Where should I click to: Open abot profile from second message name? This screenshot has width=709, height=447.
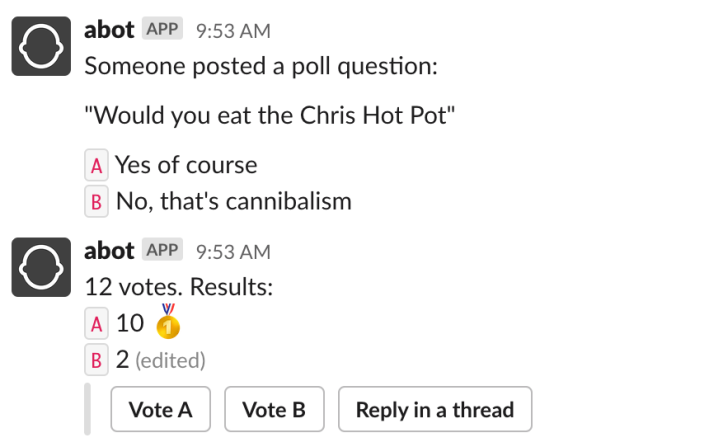[109, 251]
